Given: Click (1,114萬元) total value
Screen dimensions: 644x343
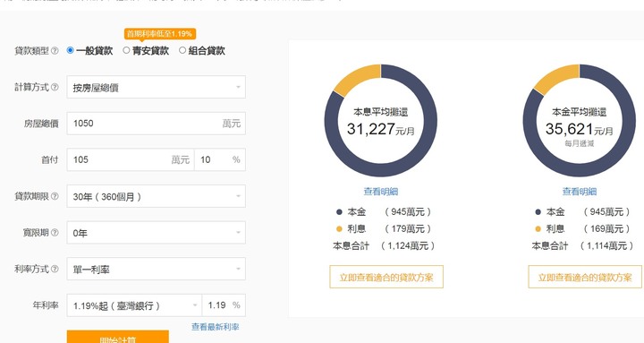Looking at the screenshot, I should (x=606, y=245).
